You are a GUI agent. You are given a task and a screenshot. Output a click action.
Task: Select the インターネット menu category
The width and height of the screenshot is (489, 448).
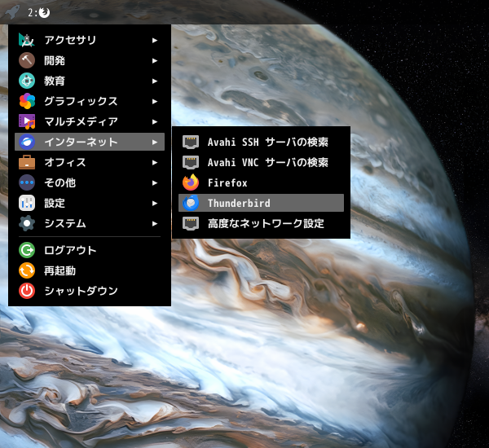[x=90, y=142]
